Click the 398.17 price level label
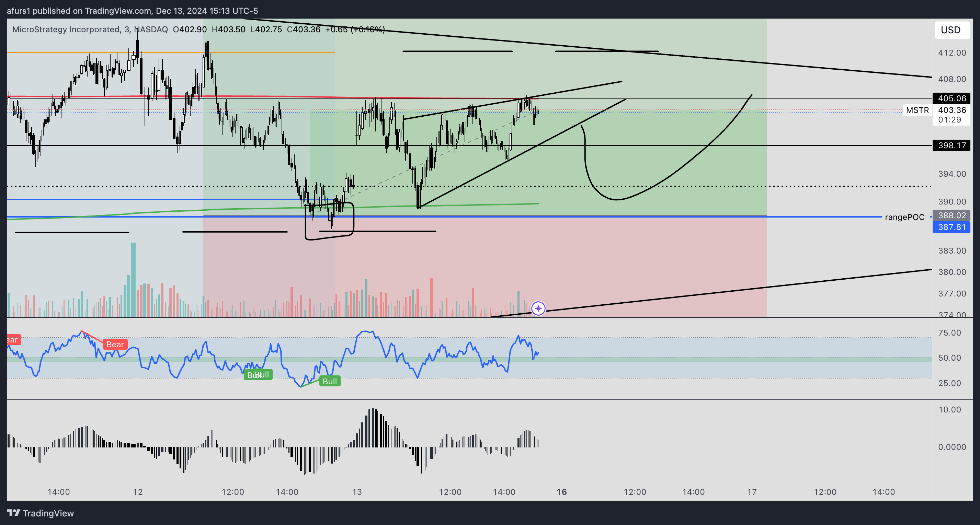Screen dimensions: 980x525 951,145
